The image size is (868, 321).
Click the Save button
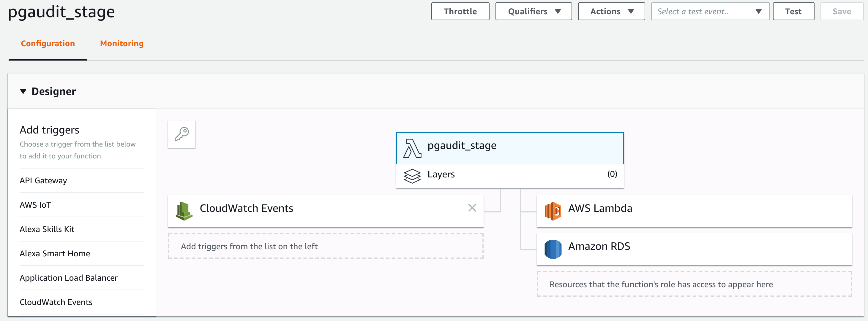841,12
